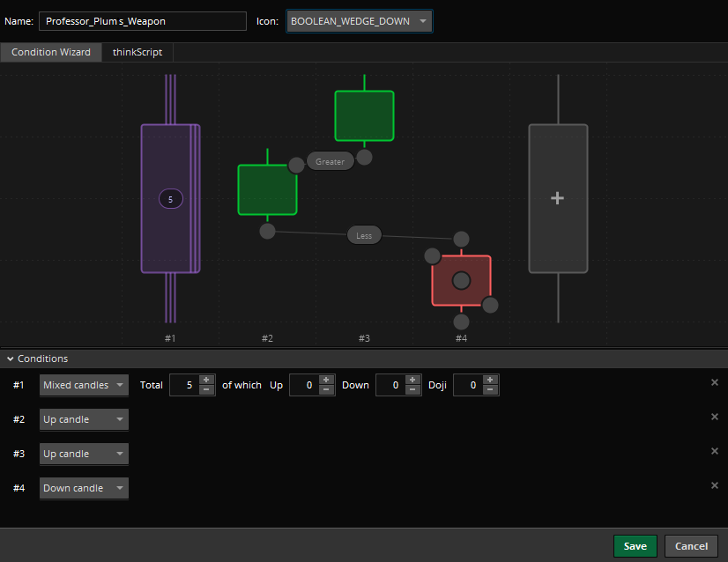Open the Icon dropdown BOOLEAN_WEDGE_DOWN
The image size is (728, 562).
coord(360,21)
